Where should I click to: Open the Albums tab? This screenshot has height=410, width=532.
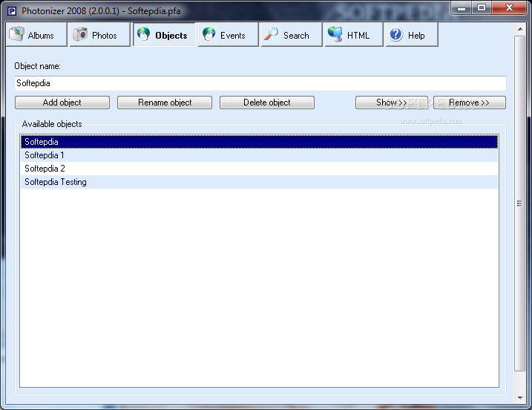click(x=36, y=34)
